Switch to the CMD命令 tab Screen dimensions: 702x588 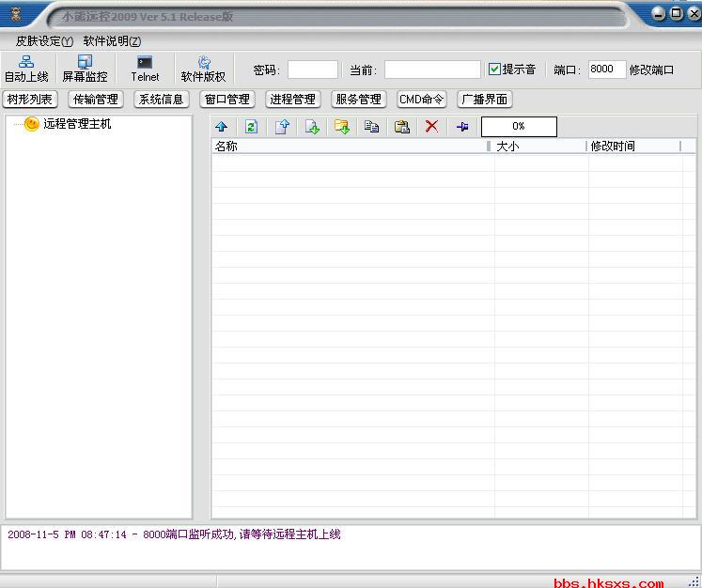point(421,100)
